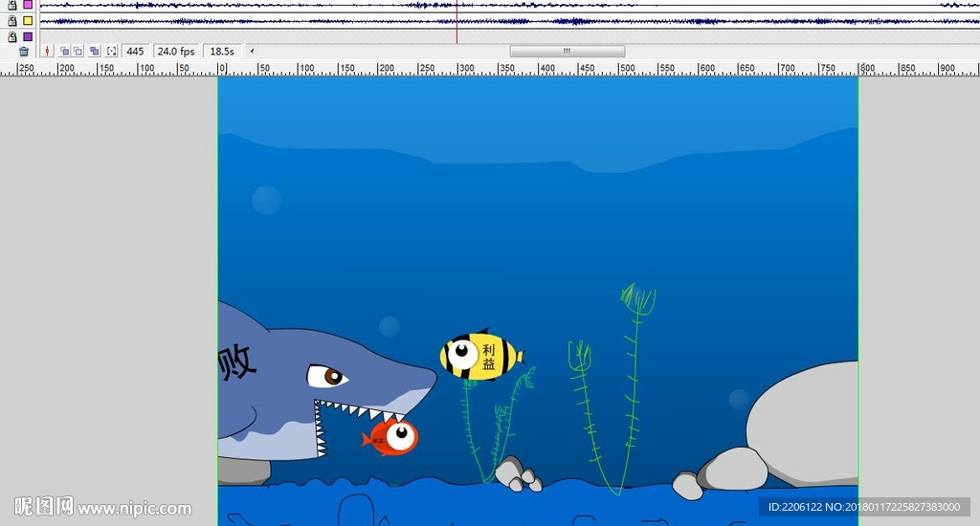Image resolution: width=980 pixels, height=526 pixels.
Task: Select the yellow striped fish on stage
Action: (x=480, y=357)
